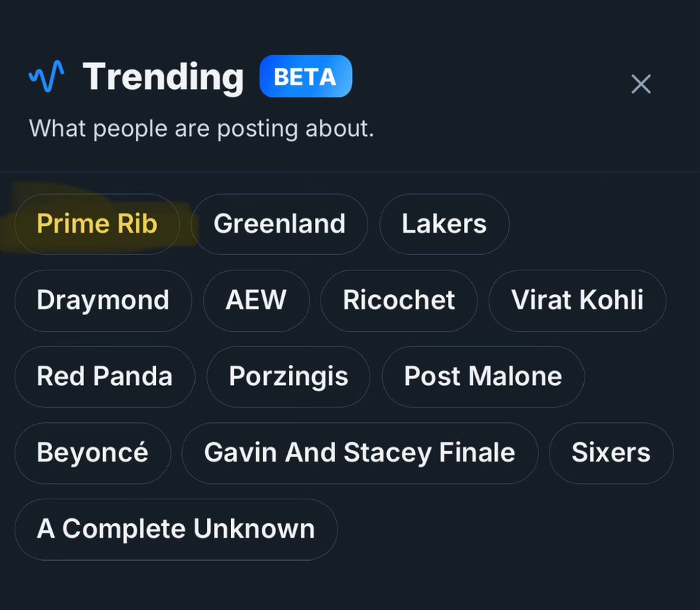Select the Red Panda topic
This screenshot has width=700, height=610.
(x=105, y=377)
